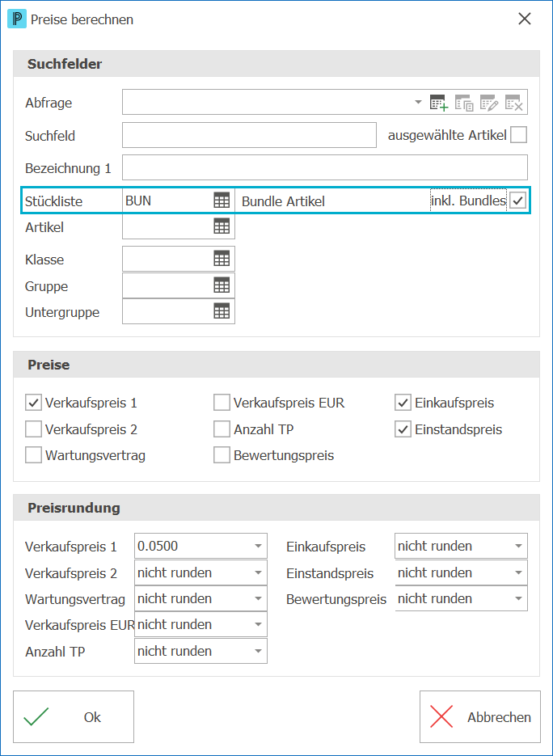This screenshot has height=756, width=553.
Task: Toggle the ausgewählte Artikel checkbox
Action: pyautogui.click(x=519, y=135)
